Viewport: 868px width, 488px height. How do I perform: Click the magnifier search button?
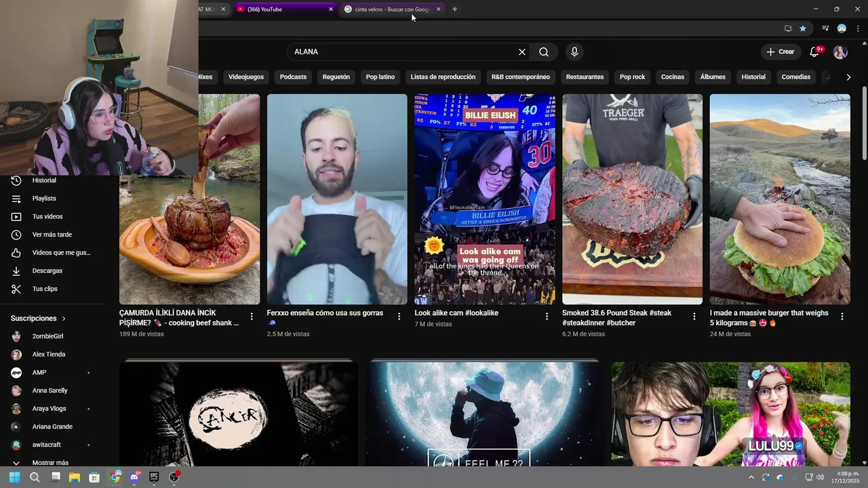544,52
